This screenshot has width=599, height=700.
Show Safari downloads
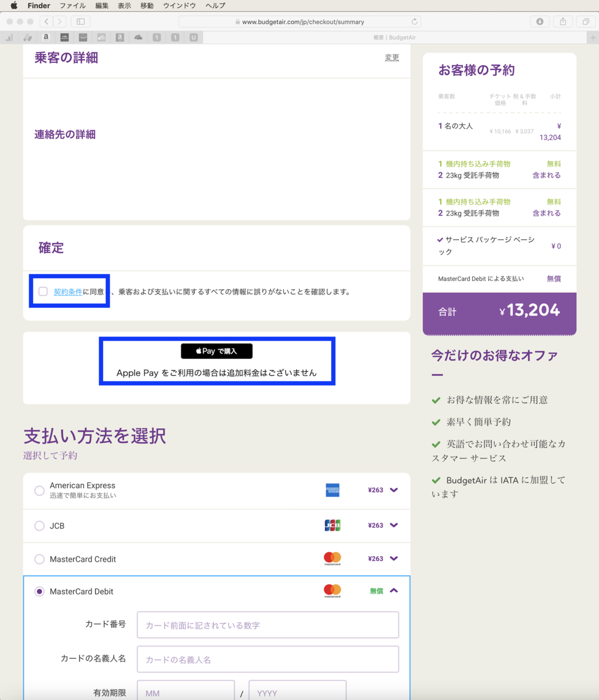(x=540, y=22)
